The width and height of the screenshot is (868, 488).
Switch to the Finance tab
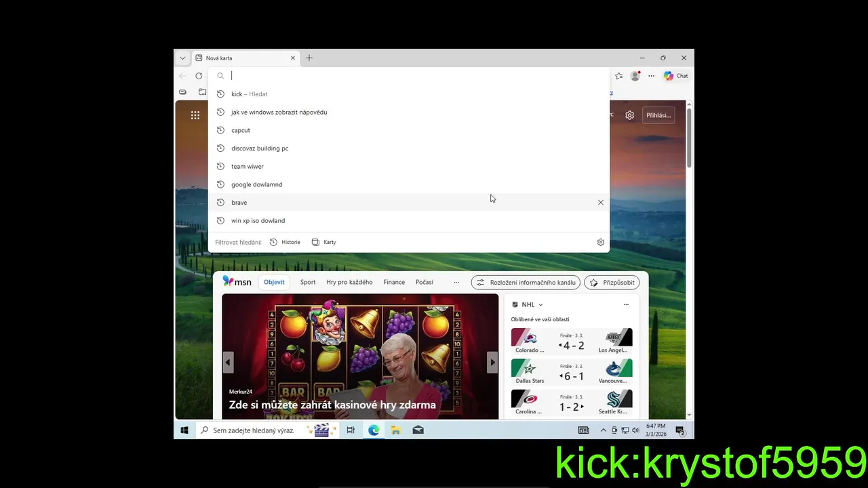tap(394, 282)
